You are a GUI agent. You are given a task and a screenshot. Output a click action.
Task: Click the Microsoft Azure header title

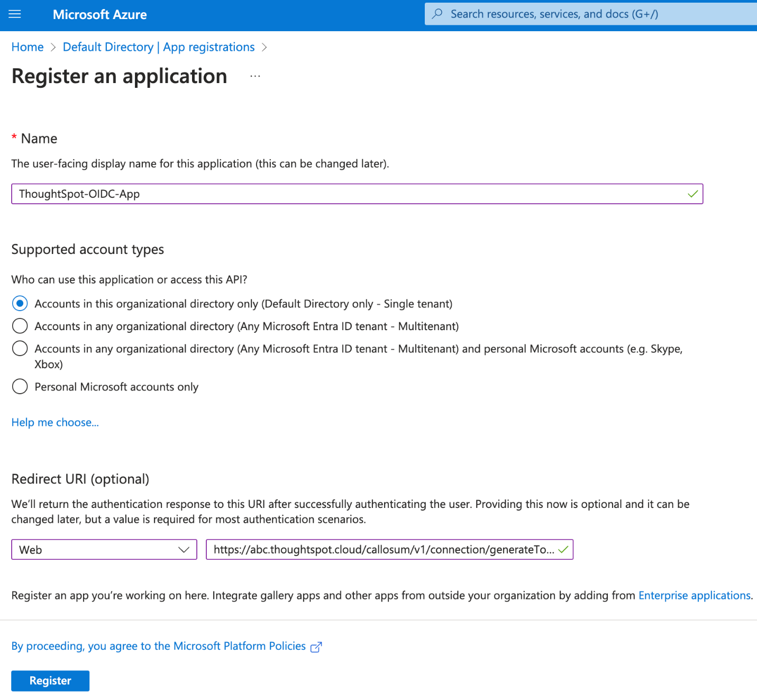[x=100, y=15]
